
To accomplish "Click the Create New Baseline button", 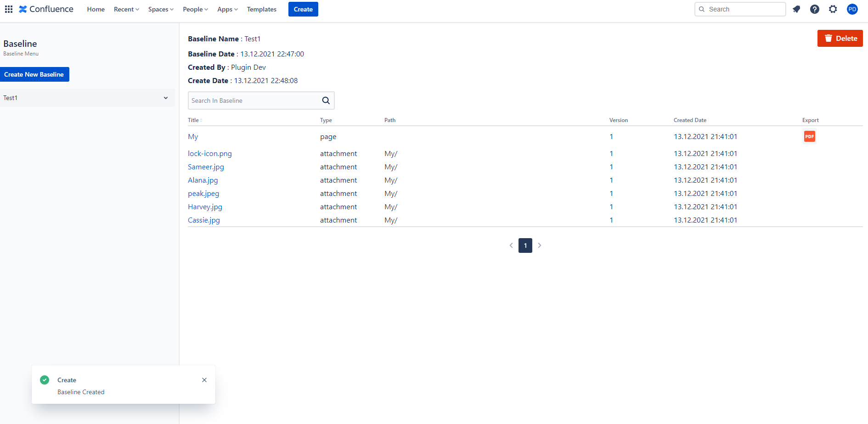I will click(x=34, y=74).
